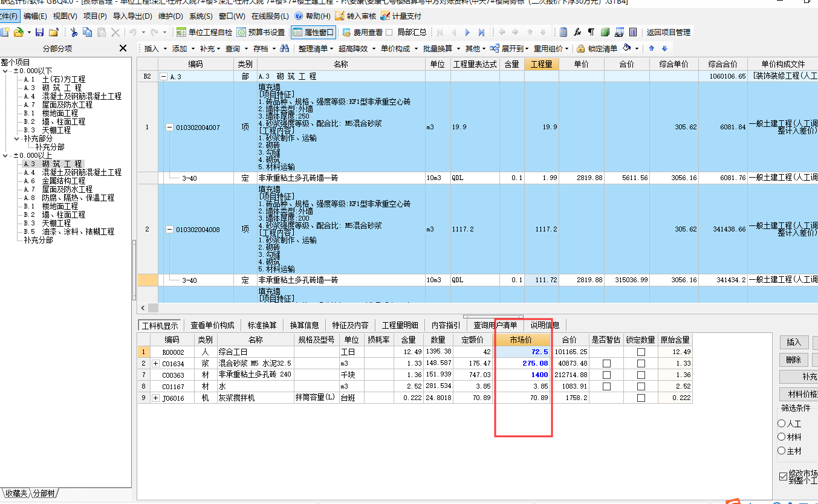This screenshot has height=504, width=818.
Task: Click horizontal scrollbar left arrow in table
Action: (143, 308)
